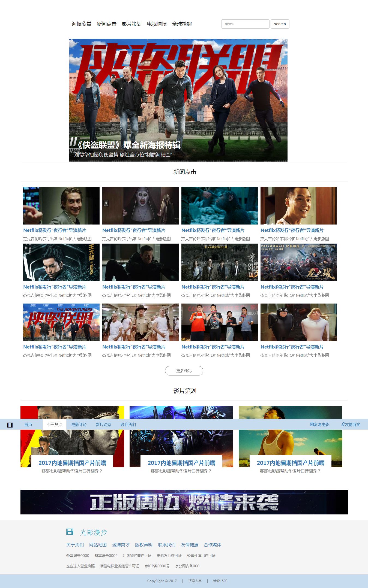The height and width of the screenshot is (588, 368).
Task: Click the Netflix headline under 龙之战 poster
Action: pos(292,287)
